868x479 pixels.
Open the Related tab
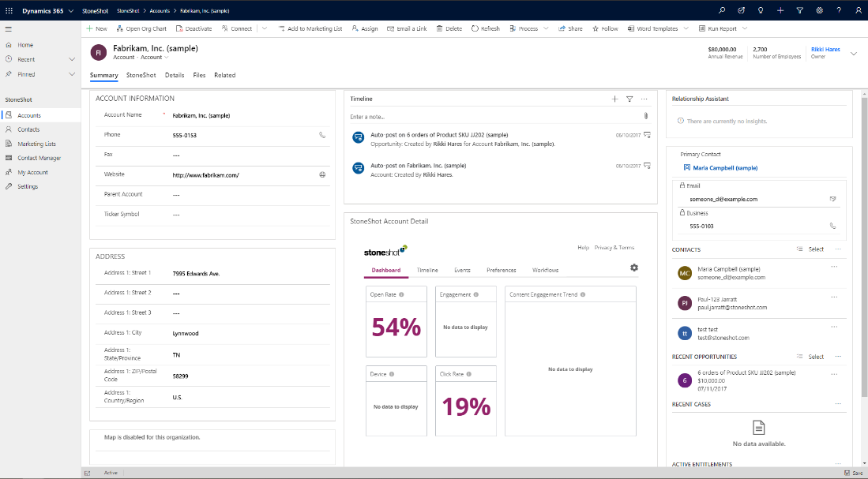[x=225, y=75]
